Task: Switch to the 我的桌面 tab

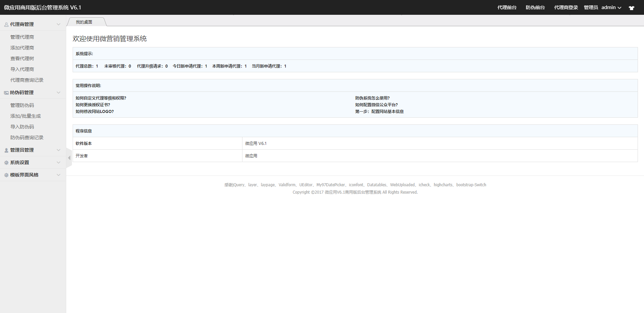Action: [84, 22]
